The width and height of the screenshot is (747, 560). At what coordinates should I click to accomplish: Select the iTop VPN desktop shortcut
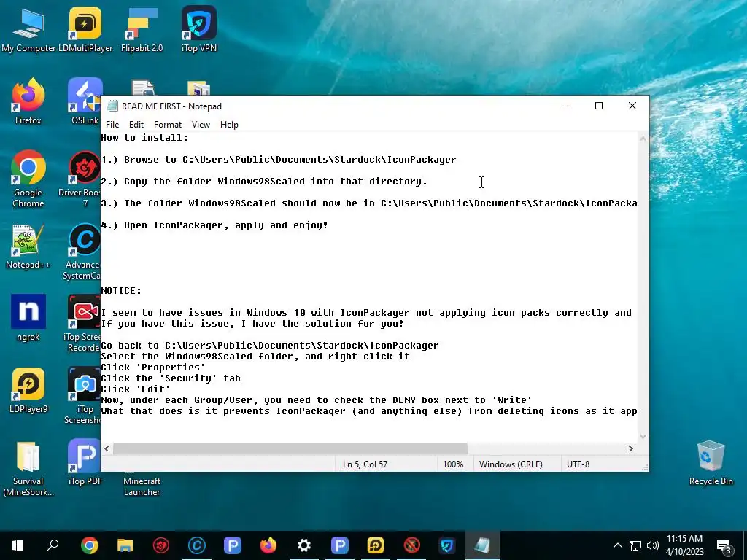pyautogui.click(x=198, y=29)
